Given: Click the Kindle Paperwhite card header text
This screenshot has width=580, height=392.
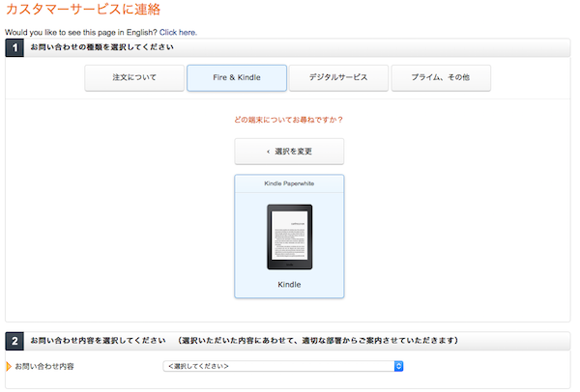Looking at the screenshot, I should (x=289, y=183).
